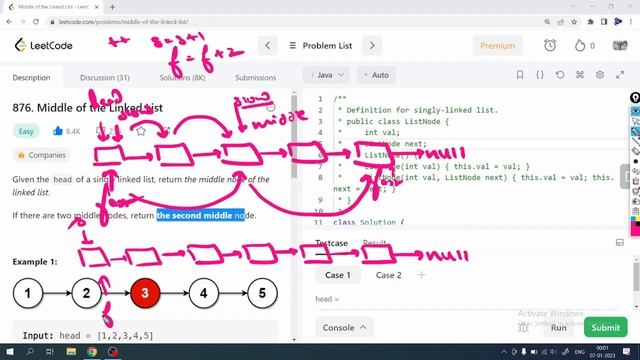Click the Easy difficulty tag
640x360 pixels.
pos(26,131)
